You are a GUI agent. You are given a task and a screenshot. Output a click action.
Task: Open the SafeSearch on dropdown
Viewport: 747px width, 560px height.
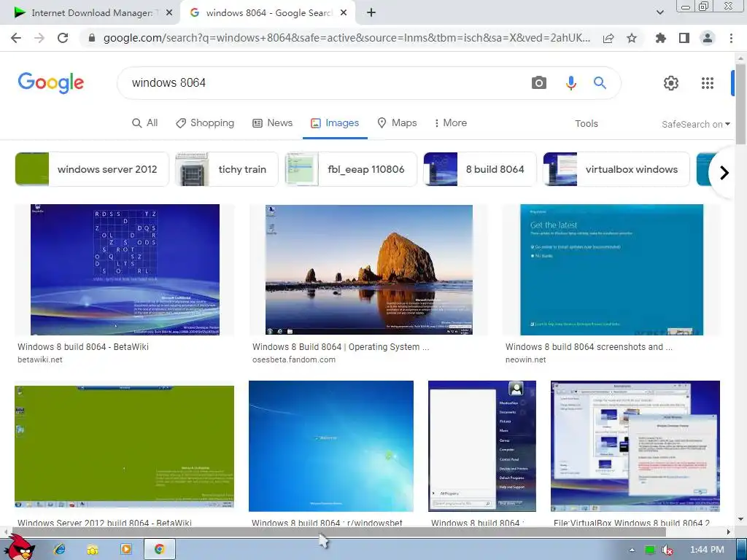695,124
